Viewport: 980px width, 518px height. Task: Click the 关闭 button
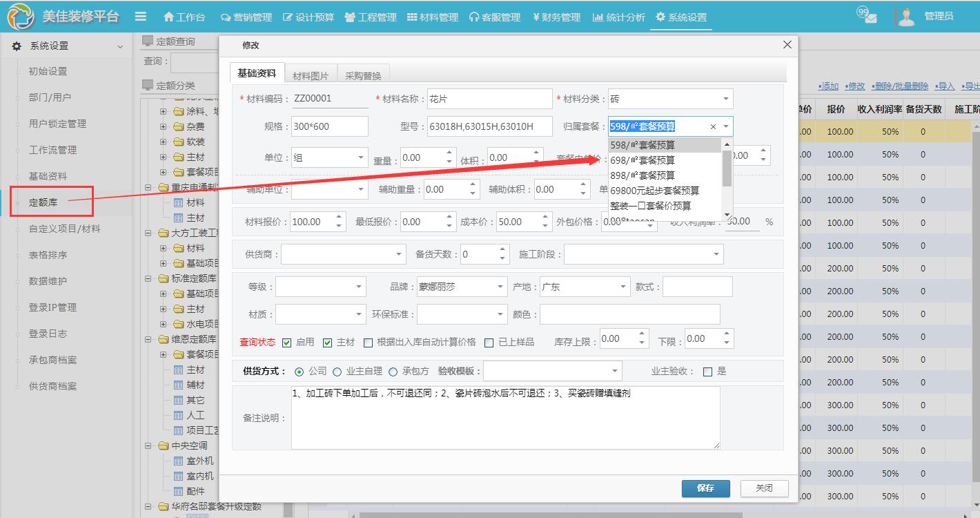click(x=764, y=488)
